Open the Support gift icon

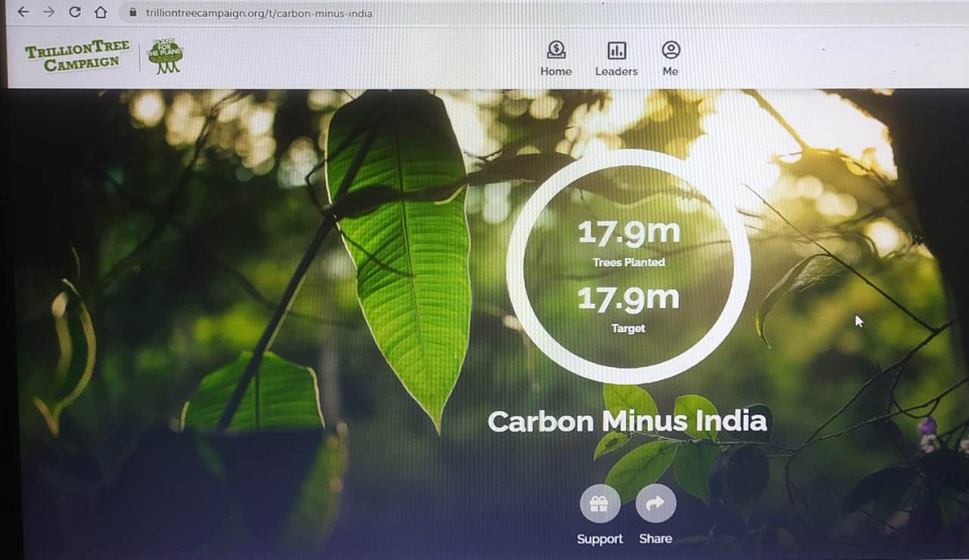(600, 503)
